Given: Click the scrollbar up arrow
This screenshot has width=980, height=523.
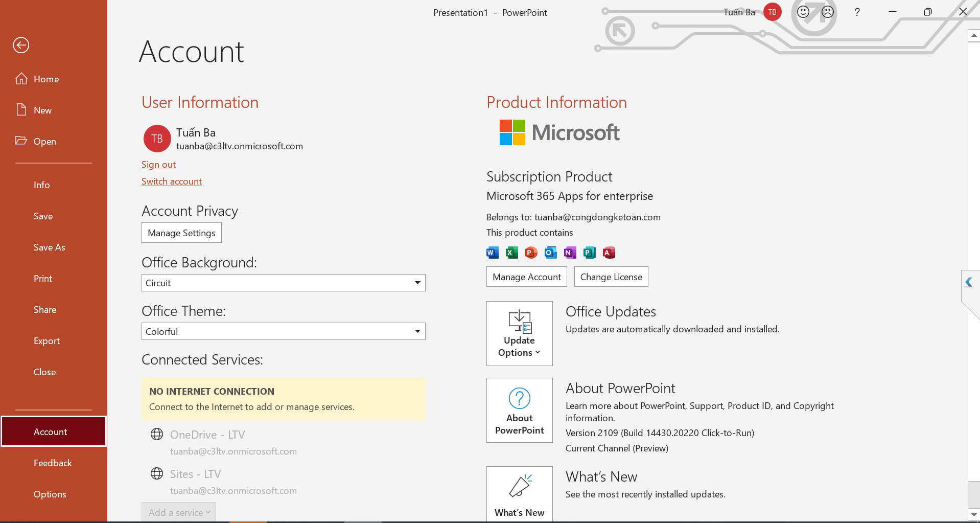Looking at the screenshot, I should (x=974, y=35).
